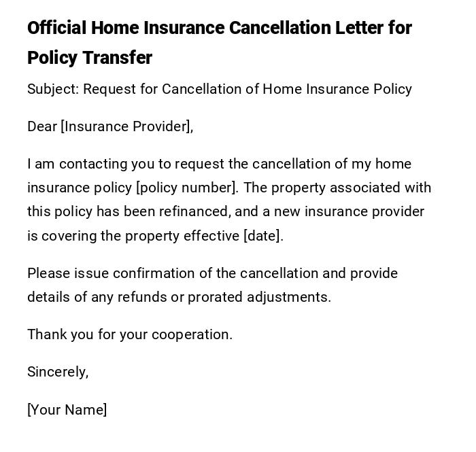Click "Please issue" at the paragraph start
The image size is (476, 452).
(68, 273)
